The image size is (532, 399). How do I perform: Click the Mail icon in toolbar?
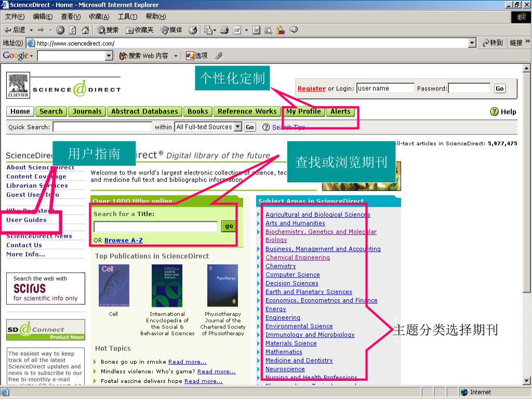click(x=208, y=30)
